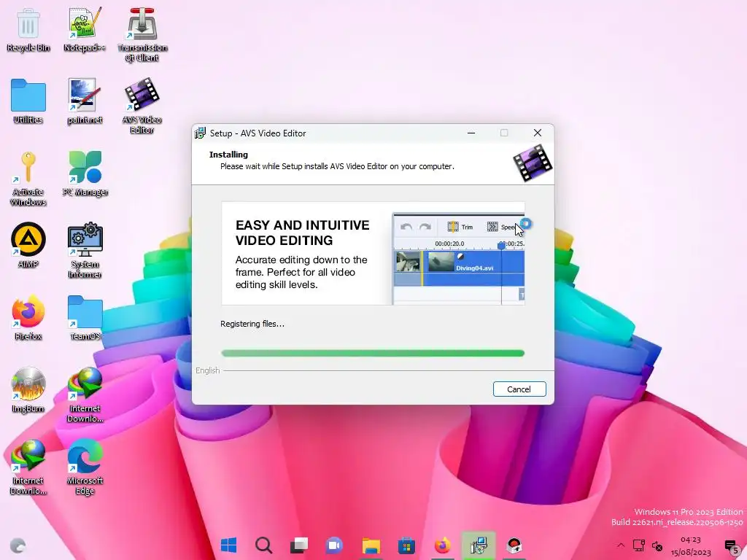Click the network status tray icon
The height and width of the screenshot is (560, 747).
click(638, 545)
